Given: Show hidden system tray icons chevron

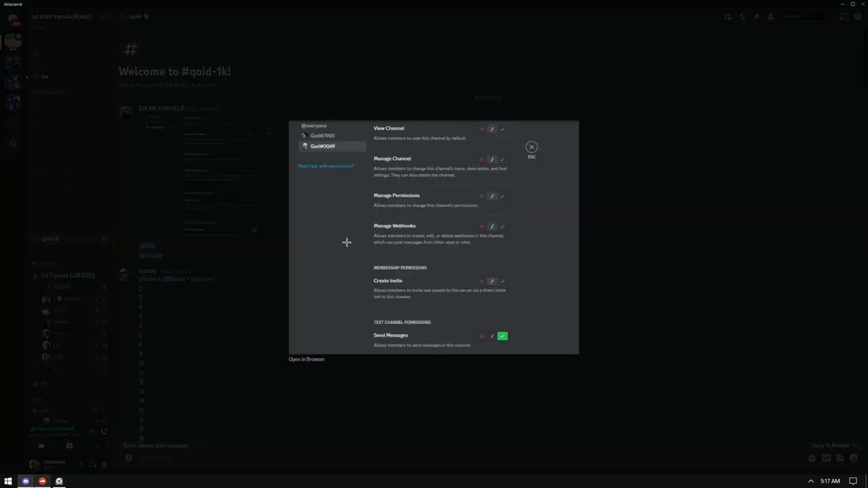Looking at the screenshot, I should pyautogui.click(x=810, y=481).
